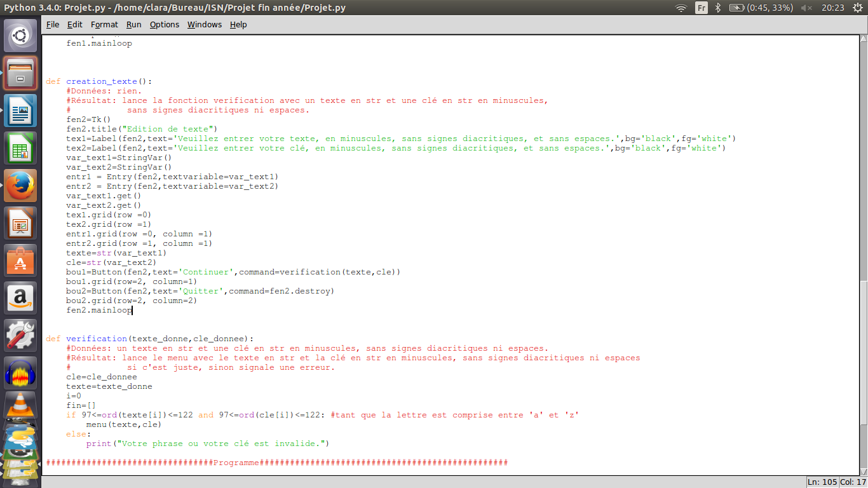
Task: Click the 'entr1 = Entry(fen2,textvariable=var_text1)' line
Action: tap(172, 177)
